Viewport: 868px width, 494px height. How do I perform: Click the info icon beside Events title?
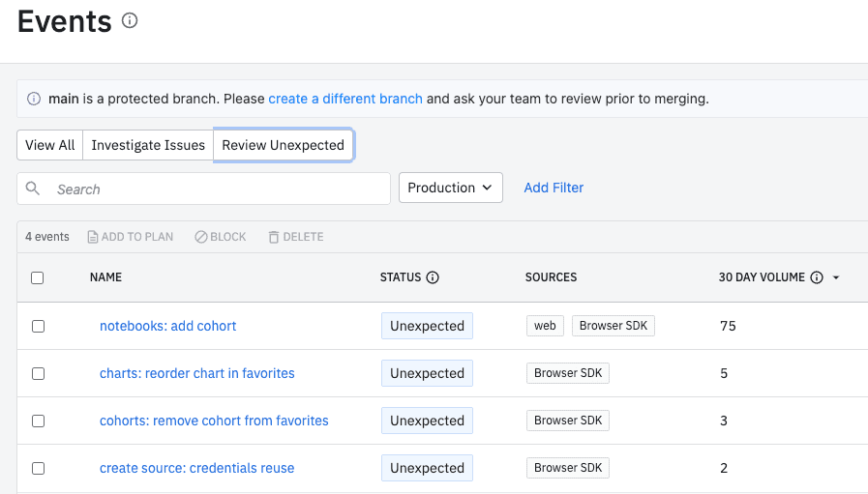[x=130, y=20]
